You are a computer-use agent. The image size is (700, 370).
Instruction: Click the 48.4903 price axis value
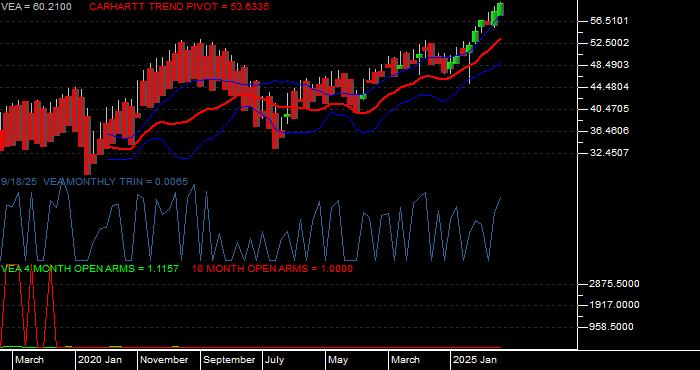(609, 65)
